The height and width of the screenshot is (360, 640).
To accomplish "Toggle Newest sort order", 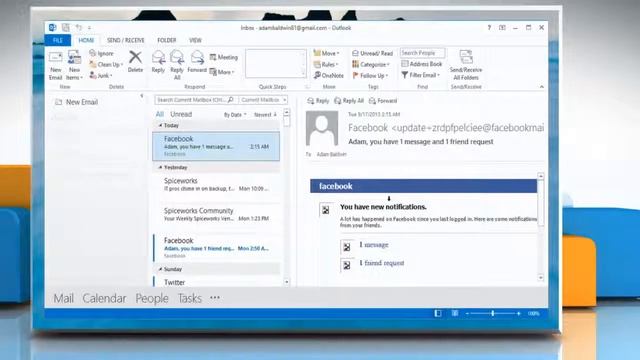I will coord(265,115).
